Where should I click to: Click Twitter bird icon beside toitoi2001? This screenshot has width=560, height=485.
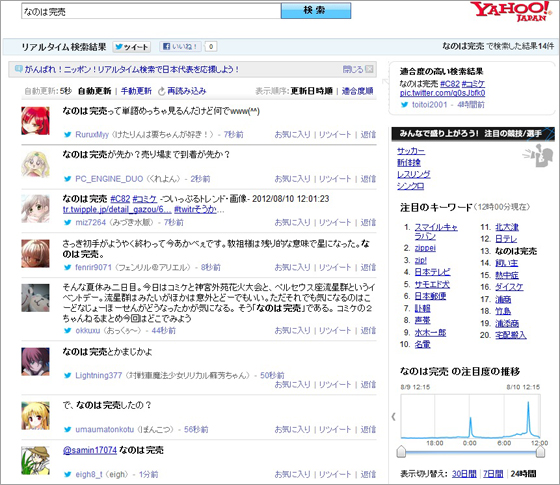pyautogui.click(x=404, y=105)
